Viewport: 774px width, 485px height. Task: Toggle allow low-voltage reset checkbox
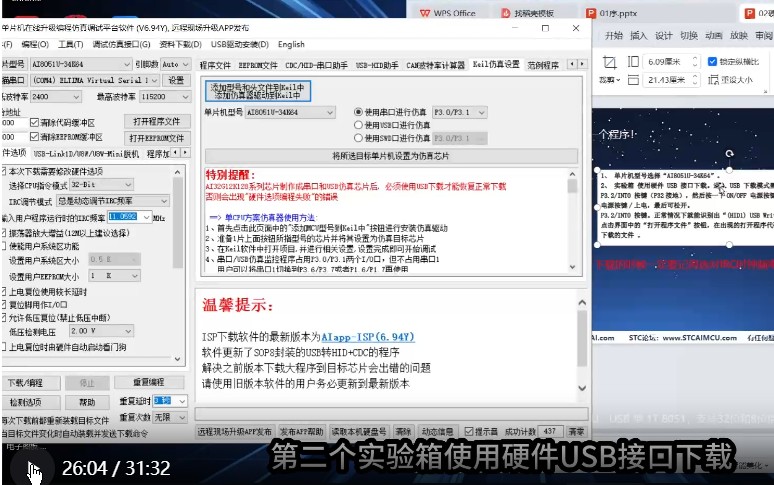click(x=3, y=318)
